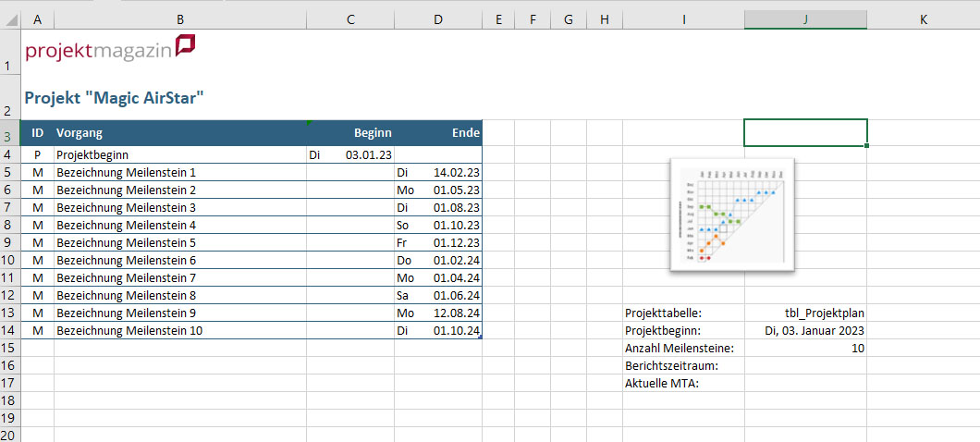Image resolution: width=980 pixels, height=442 pixels.
Task: Click the projektmagazin logo image
Action: coord(110,50)
